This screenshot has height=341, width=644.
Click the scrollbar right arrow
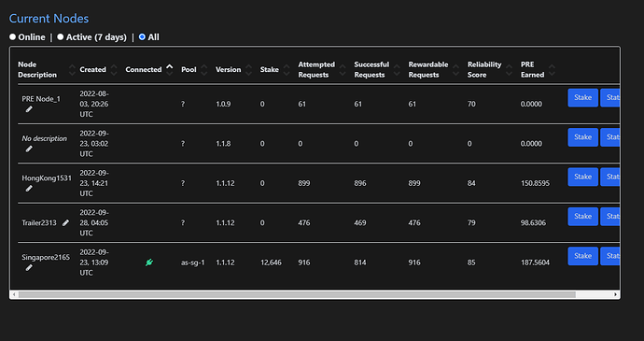(616, 294)
